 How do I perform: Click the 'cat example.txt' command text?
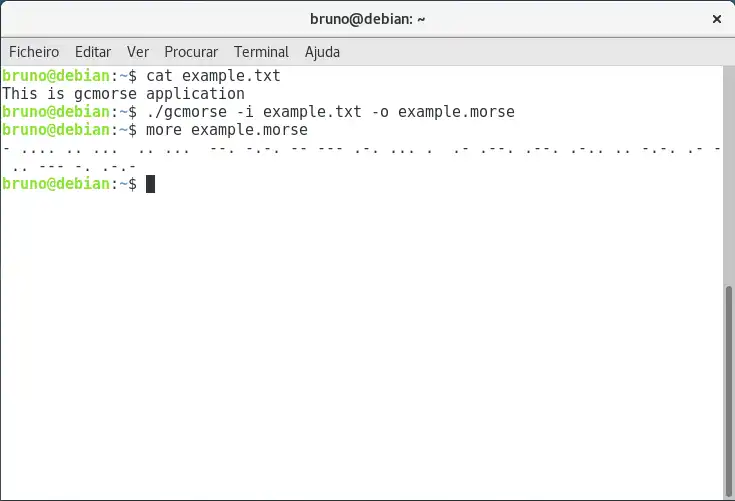pos(213,76)
